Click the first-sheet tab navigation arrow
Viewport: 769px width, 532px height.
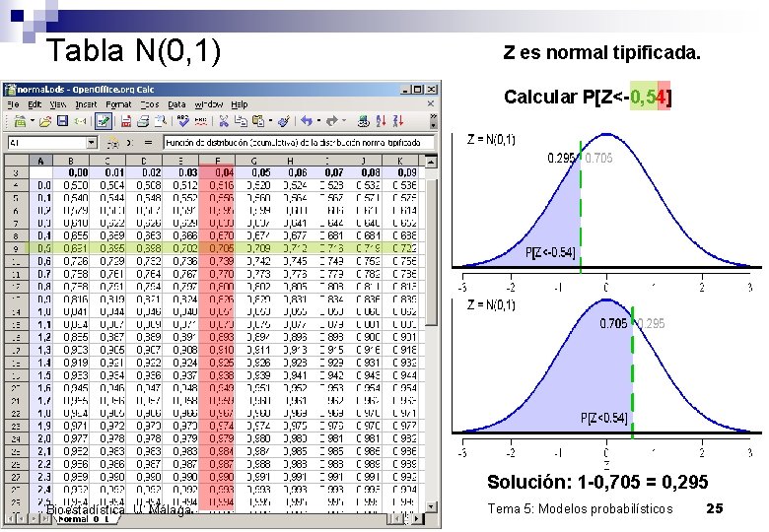[10, 519]
